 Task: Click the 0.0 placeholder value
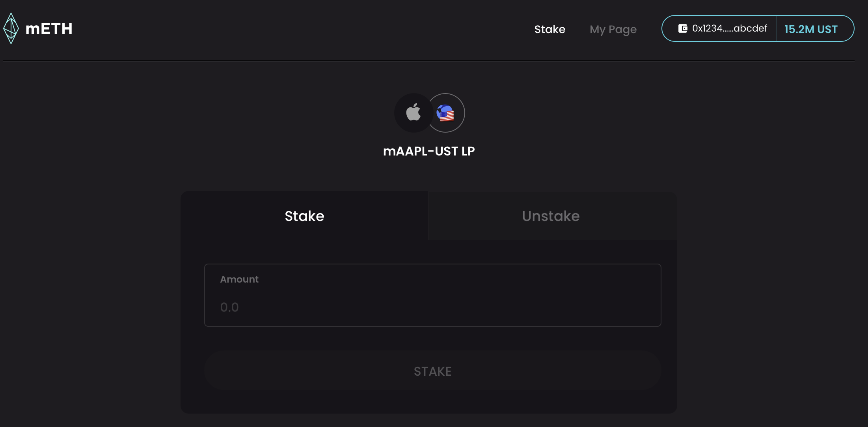229,307
